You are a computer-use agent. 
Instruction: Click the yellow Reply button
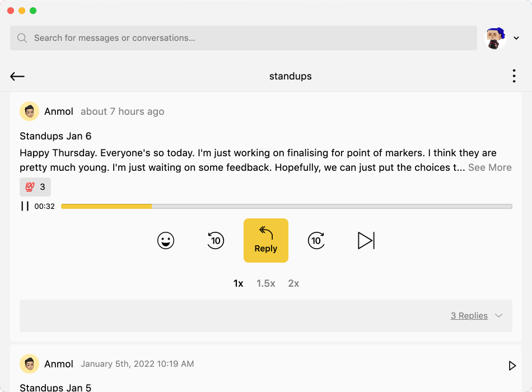pyautogui.click(x=266, y=240)
